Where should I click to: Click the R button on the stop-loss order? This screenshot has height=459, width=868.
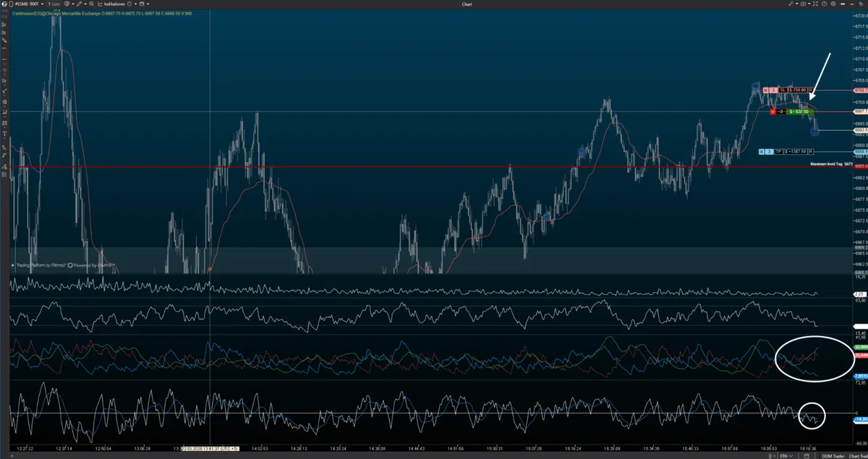(811, 90)
